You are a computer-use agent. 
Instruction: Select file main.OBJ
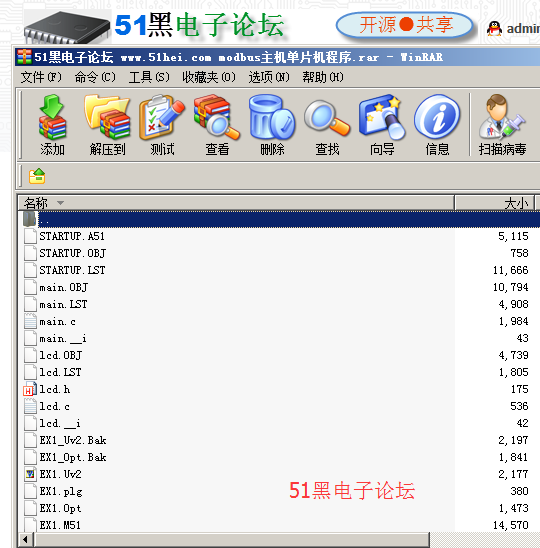[x=64, y=287]
